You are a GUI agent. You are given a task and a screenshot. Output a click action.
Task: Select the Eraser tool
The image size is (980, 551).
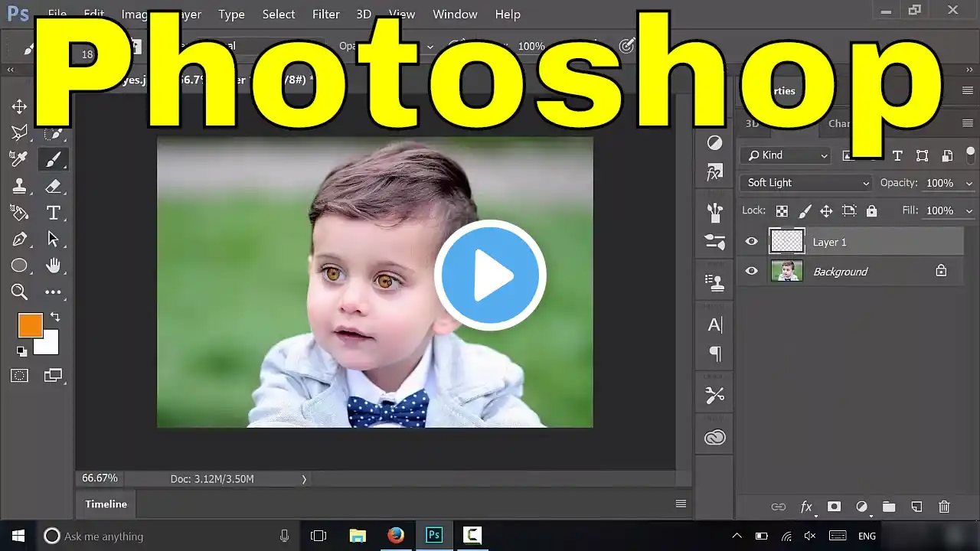tap(53, 186)
